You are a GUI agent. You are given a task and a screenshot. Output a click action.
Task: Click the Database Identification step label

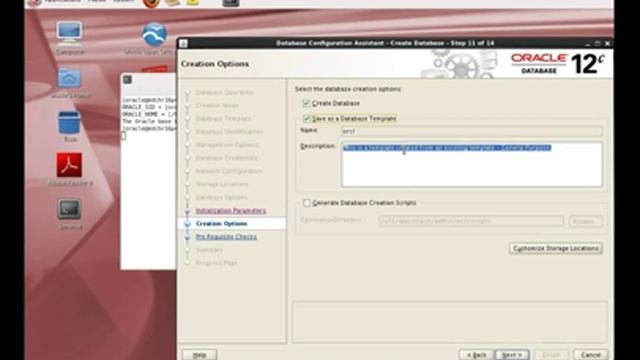pyautogui.click(x=229, y=131)
